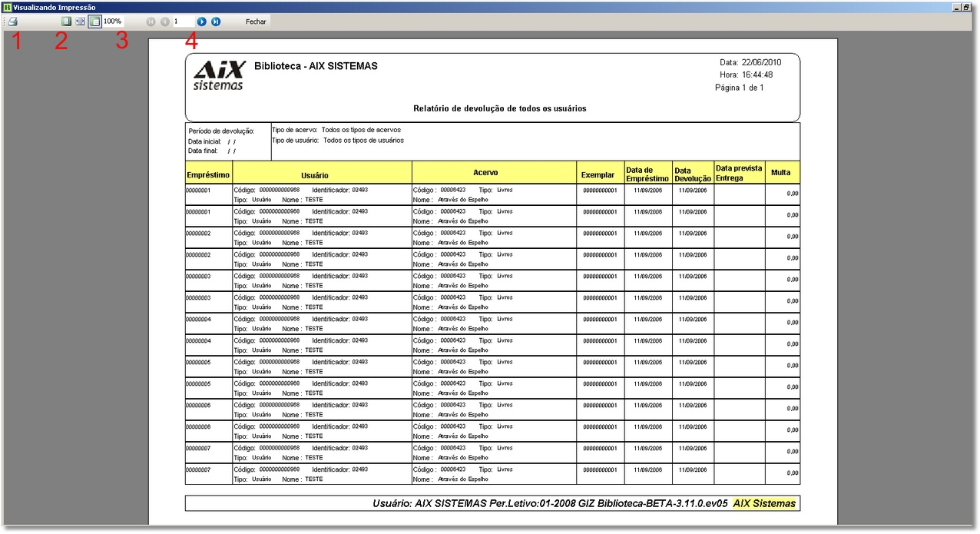Click the zoom percentage field showing 100%
Screen dimensions: 980x534
pyautogui.click(x=114, y=22)
